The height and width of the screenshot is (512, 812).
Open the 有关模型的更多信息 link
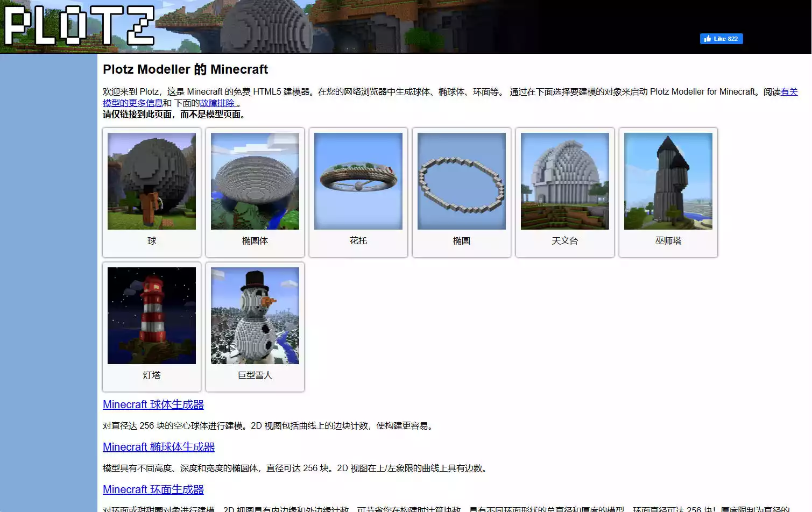pyautogui.click(x=133, y=103)
